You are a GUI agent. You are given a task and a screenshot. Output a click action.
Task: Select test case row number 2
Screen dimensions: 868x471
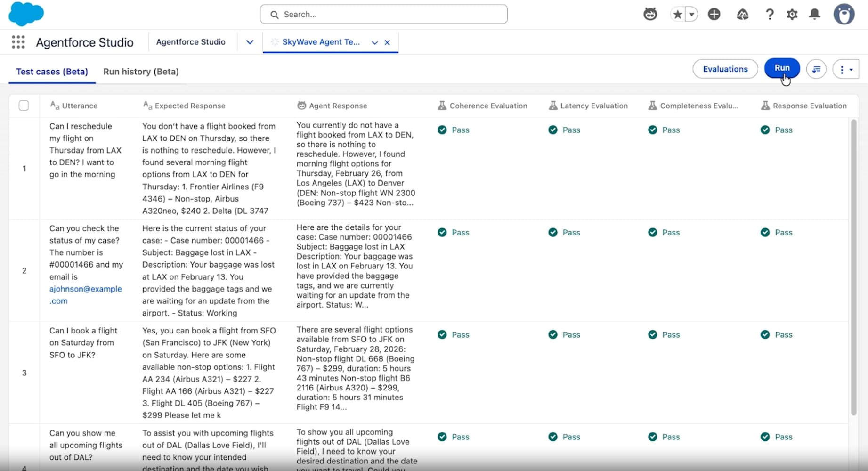click(x=24, y=270)
